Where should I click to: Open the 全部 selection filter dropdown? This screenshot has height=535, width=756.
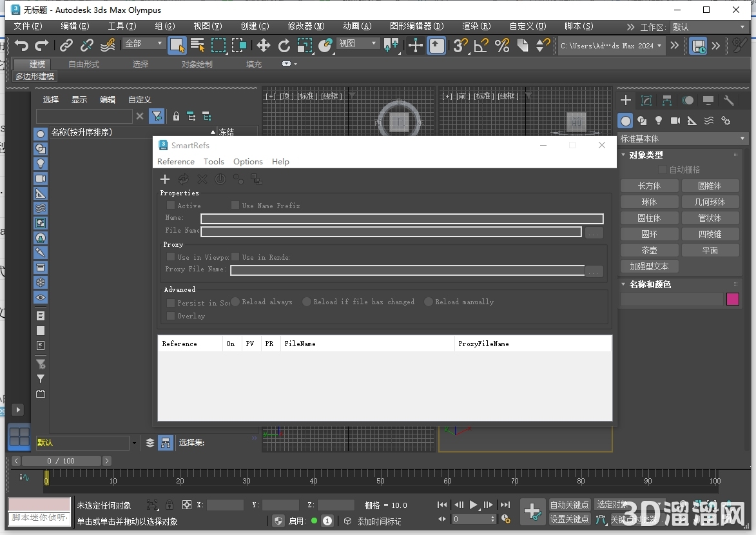(144, 43)
